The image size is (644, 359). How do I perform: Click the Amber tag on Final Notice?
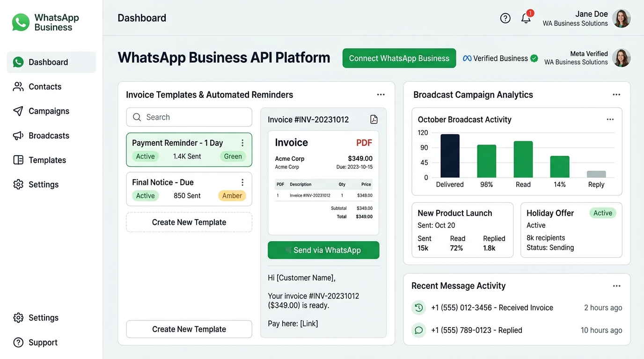click(232, 196)
